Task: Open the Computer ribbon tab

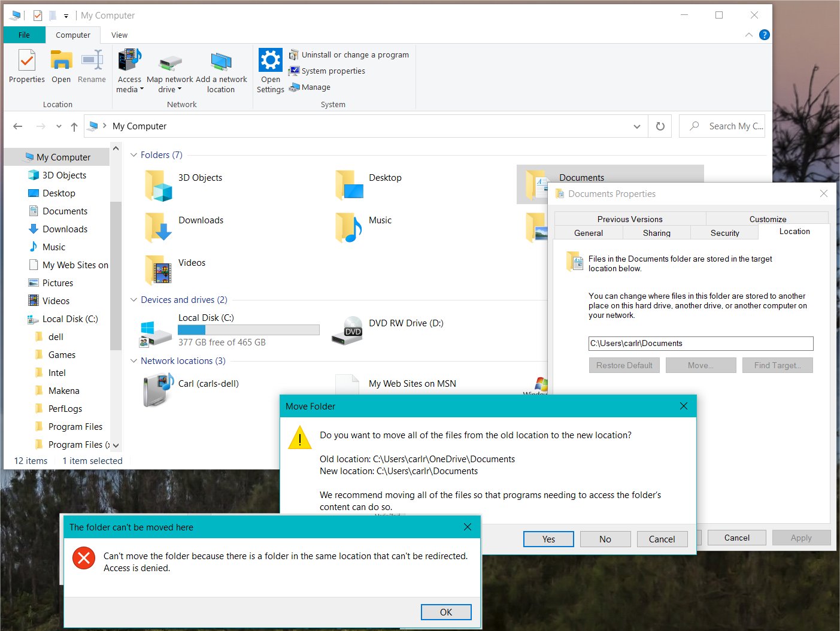Action: pos(73,35)
